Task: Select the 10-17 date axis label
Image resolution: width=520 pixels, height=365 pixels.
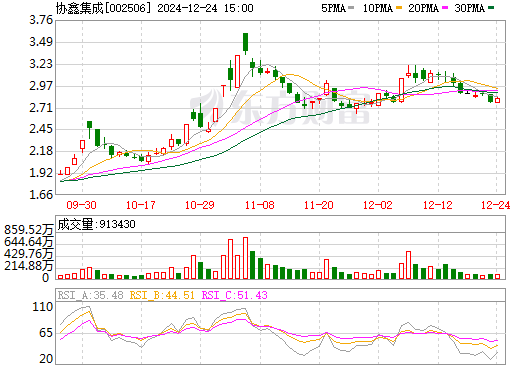Action: [x=141, y=205]
